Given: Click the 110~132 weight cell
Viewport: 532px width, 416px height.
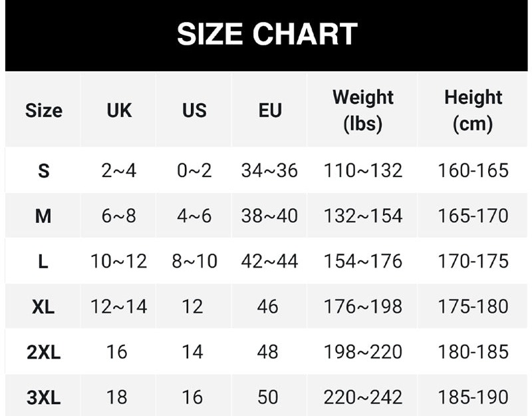Looking at the screenshot, I should pyautogui.click(x=363, y=171).
